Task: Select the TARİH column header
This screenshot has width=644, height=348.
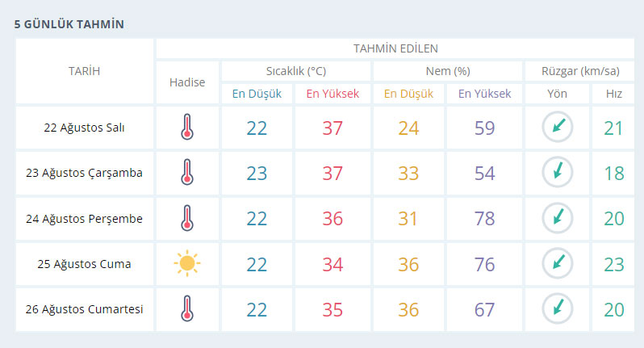Action: click(84, 71)
